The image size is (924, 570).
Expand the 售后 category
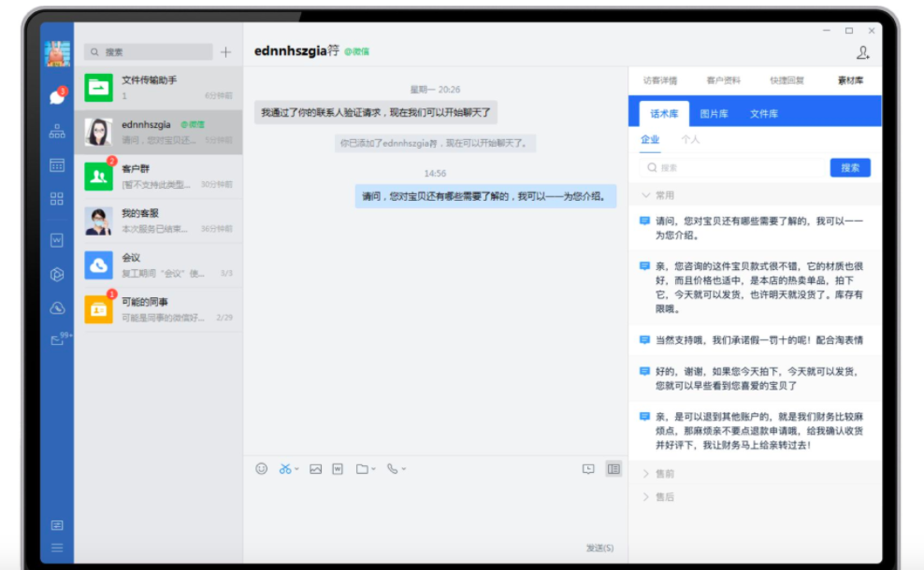point(663,497)
